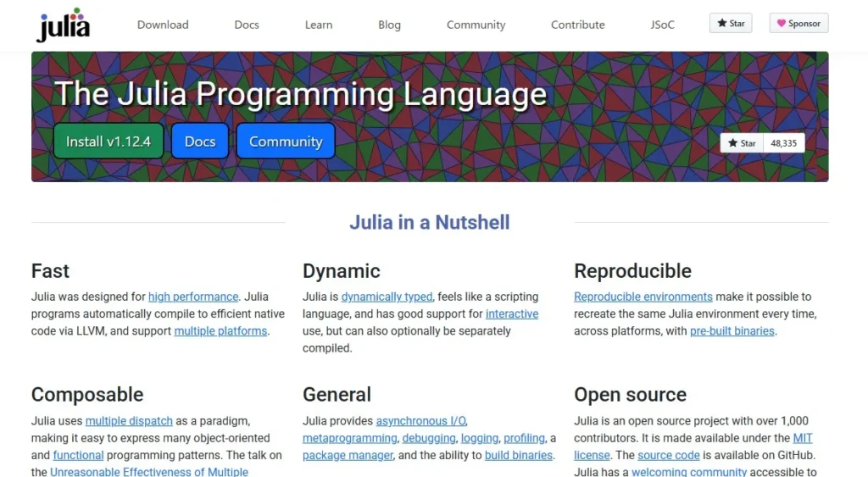Click the Star button on banner
Screen dimensions: 868x477
(x=742, y=143)
